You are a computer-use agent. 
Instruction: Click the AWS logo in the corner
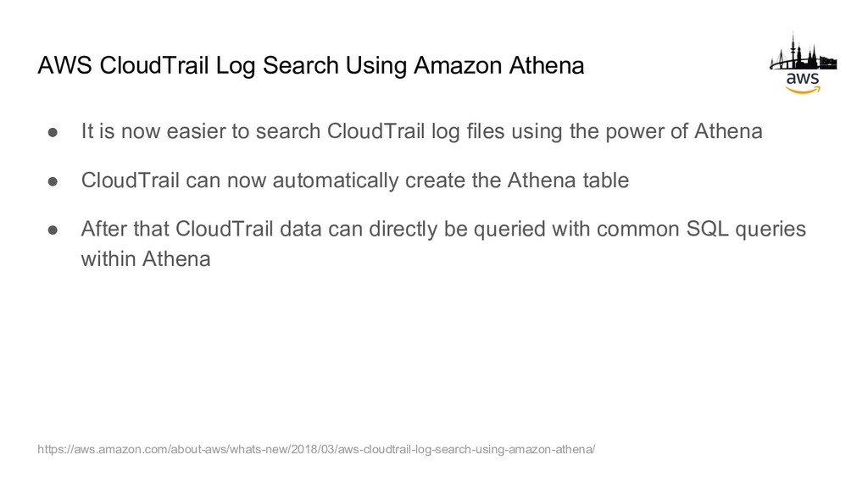803,63
